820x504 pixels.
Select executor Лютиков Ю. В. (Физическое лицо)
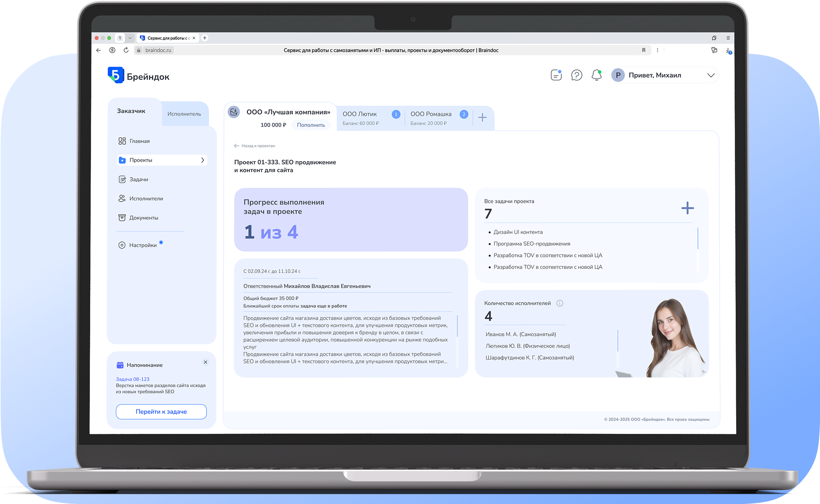point(527,346)
